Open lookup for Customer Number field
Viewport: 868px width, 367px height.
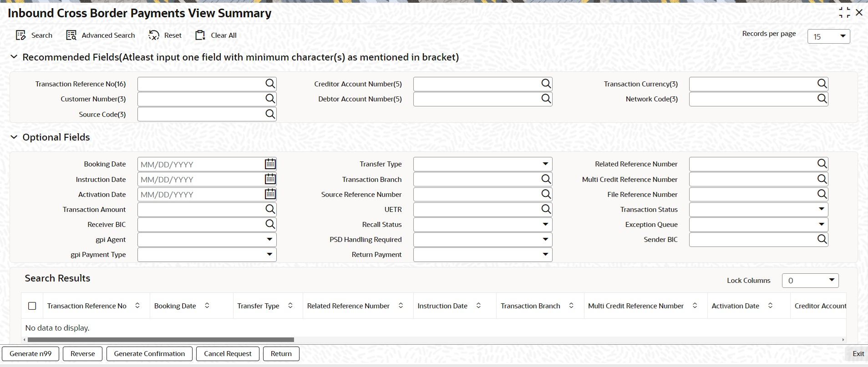270,99
